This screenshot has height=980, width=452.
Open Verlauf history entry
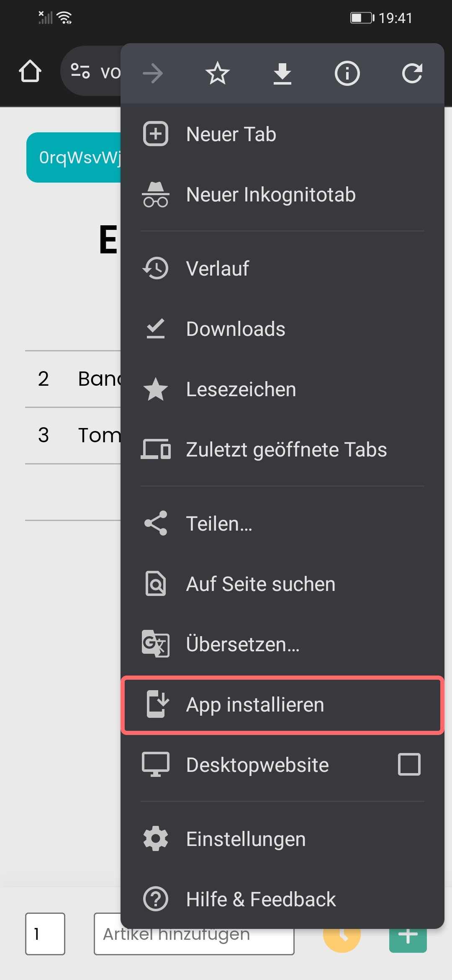(282, 268)
